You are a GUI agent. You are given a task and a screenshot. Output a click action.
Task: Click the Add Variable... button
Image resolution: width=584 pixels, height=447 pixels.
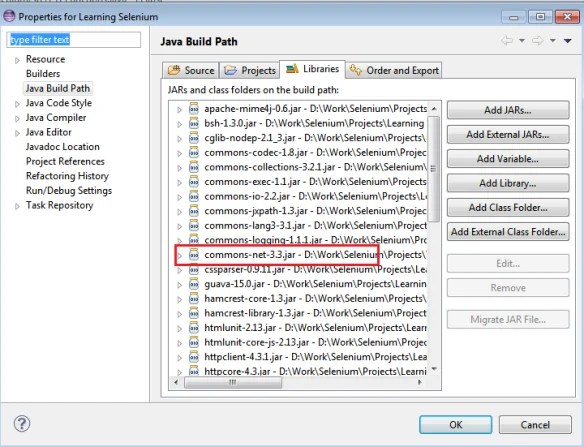click(x=508, y=159)
